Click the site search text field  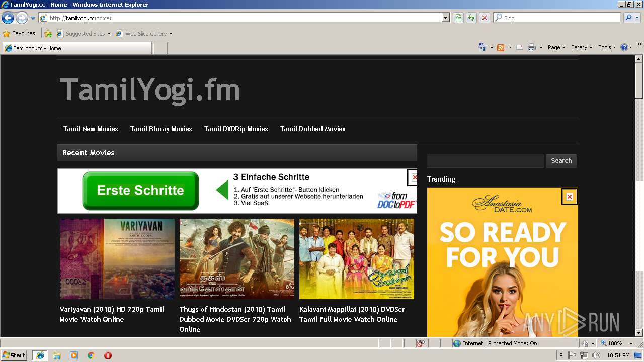[486, 161]
